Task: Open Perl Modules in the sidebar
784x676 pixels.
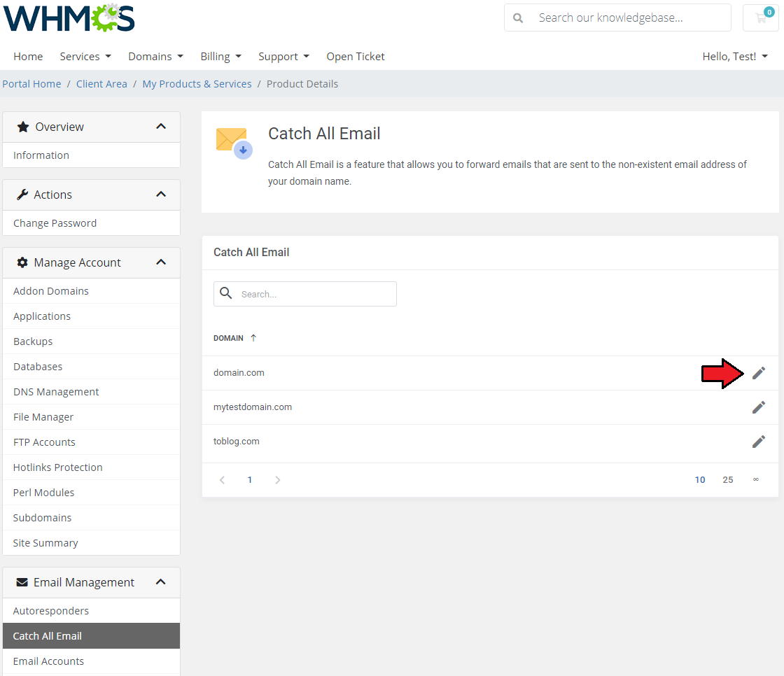Action: tap(92, 493)
